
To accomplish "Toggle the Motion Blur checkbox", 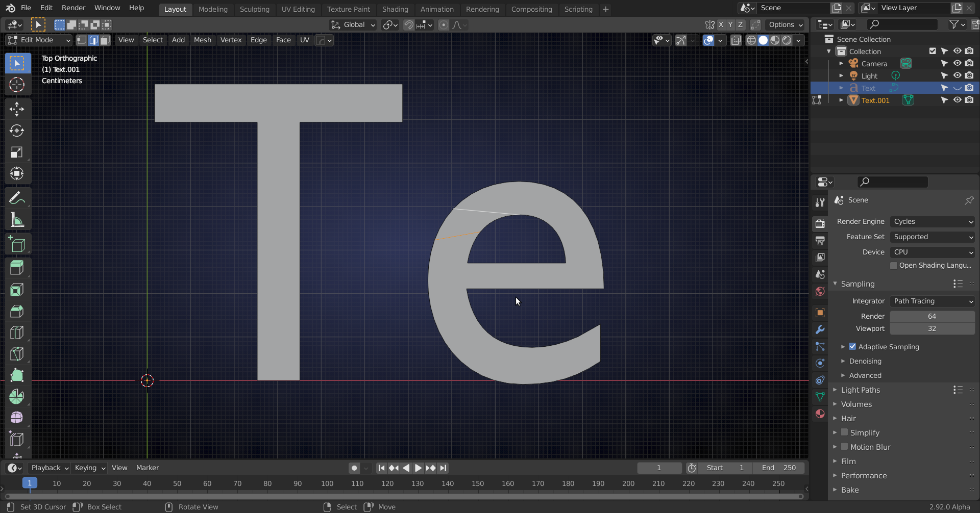I will (x=844, y=447).
